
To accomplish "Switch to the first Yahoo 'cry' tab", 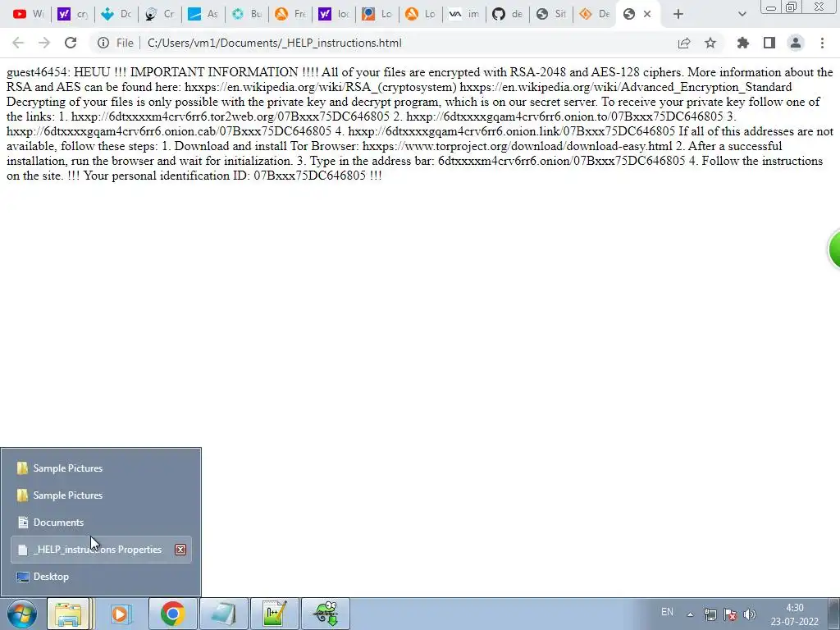I will [x=73, y=14].
